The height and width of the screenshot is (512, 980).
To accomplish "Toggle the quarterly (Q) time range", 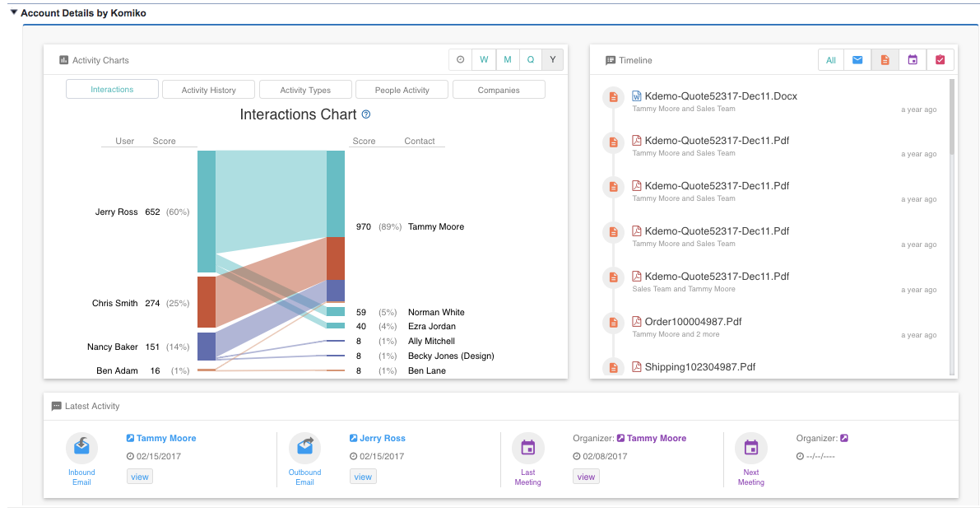I will pyautogui.click(x=530, y=59).
